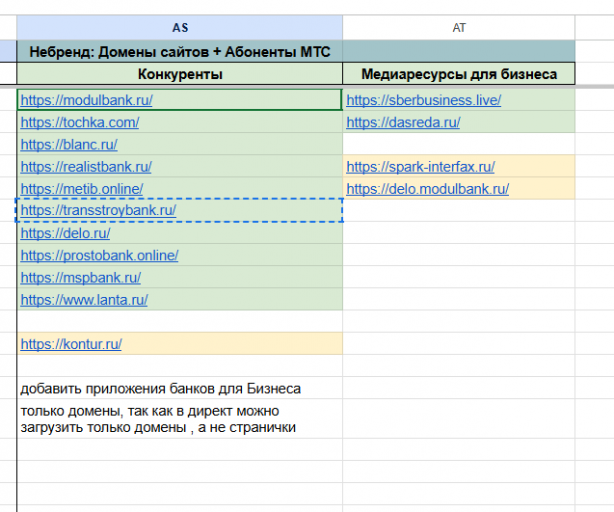Viewport: 614px width, 512px height.
Task: Select the 'добавить приложения банков для Бизнеса' cell
Action: pos(180,388)
